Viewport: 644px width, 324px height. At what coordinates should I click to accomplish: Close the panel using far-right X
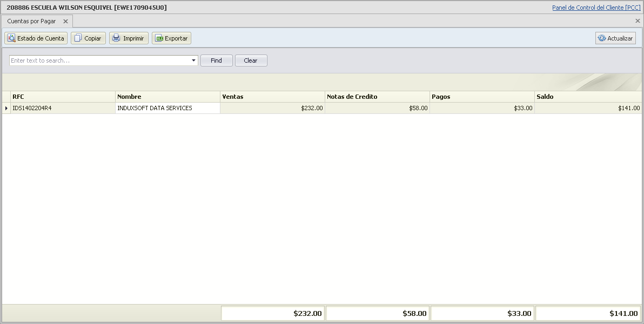638,21
